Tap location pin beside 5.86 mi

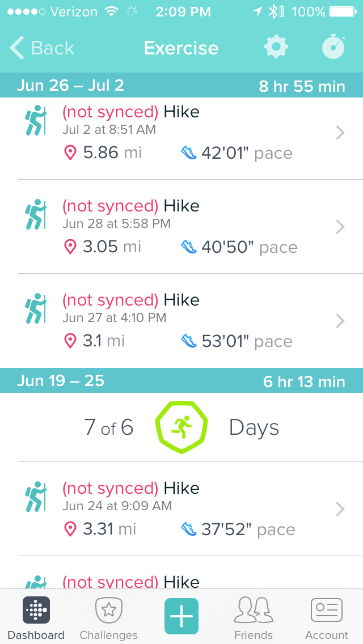coord(70,152)
